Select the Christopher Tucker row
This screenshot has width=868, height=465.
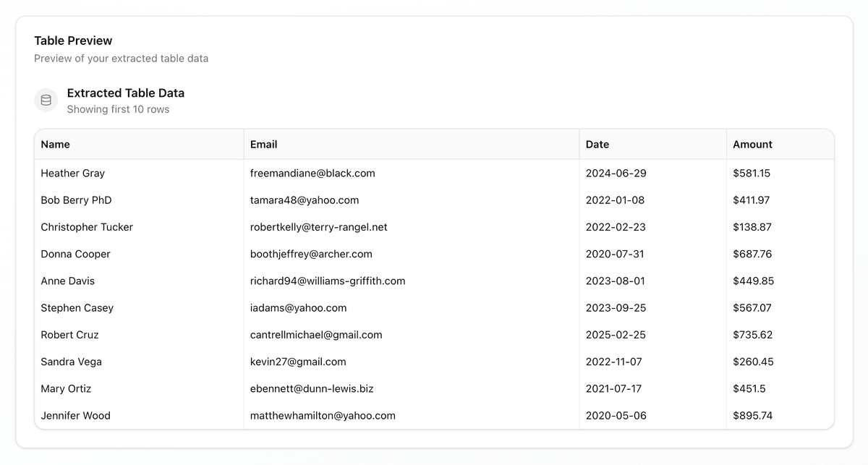(x=87, y=226)
